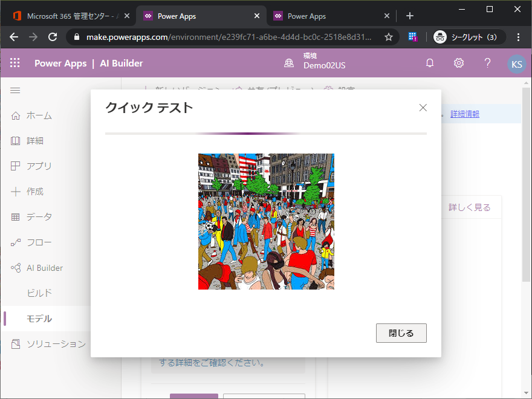
Task: Open the help question mark
Action: 487,63
